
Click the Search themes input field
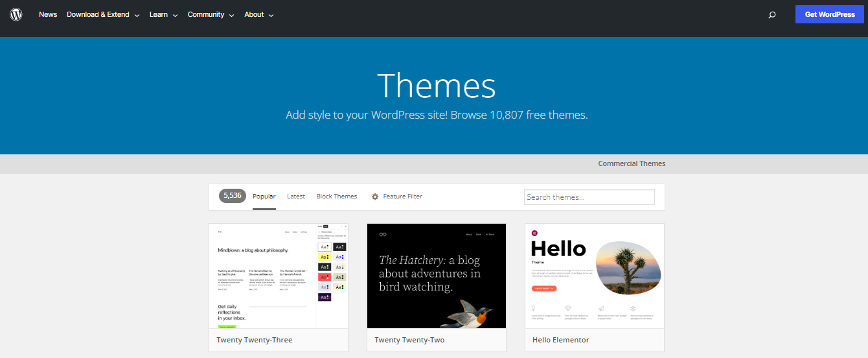pos(589,197)
